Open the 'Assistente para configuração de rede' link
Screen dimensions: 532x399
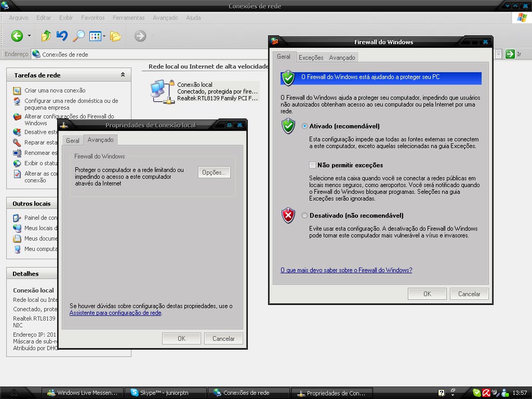coord(116,313)
